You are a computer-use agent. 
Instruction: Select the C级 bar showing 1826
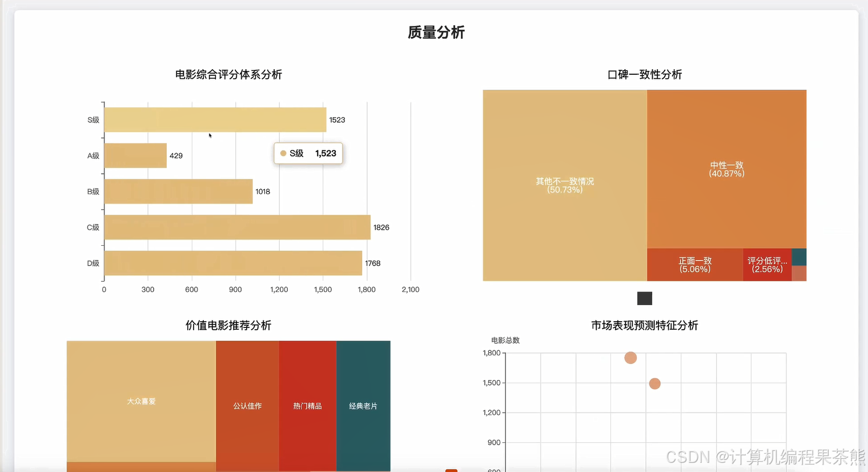(x=238, y=227)
